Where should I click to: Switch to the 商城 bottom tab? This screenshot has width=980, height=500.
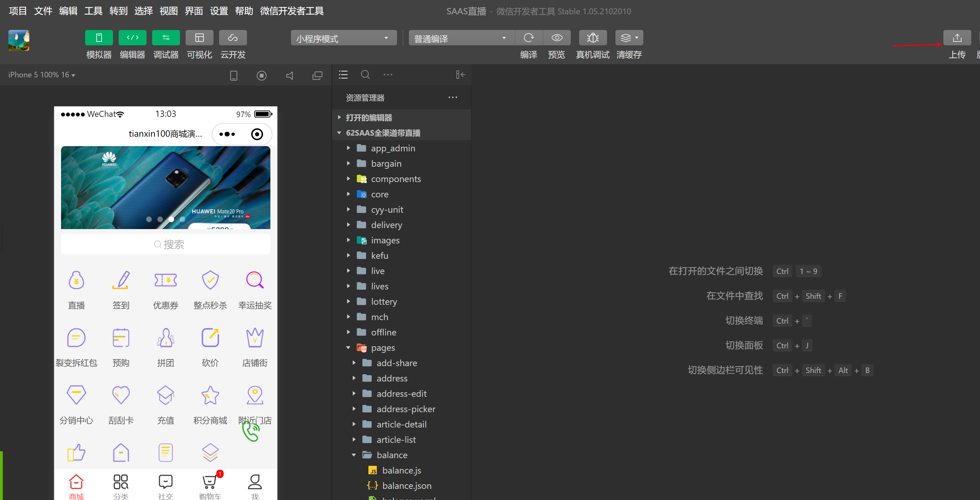click(76, 486)
